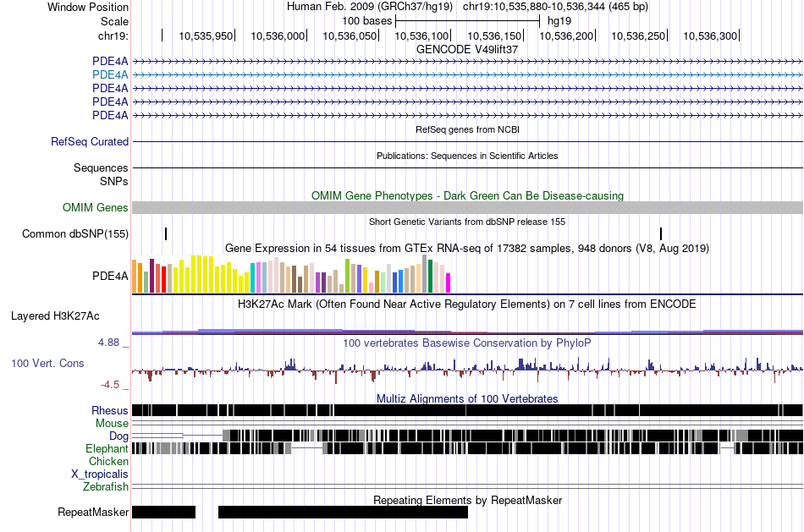Click the 10,536,300 ruler position
This screenshot has width=804, height=532.
pyautogui.click(x=710, y=36)
